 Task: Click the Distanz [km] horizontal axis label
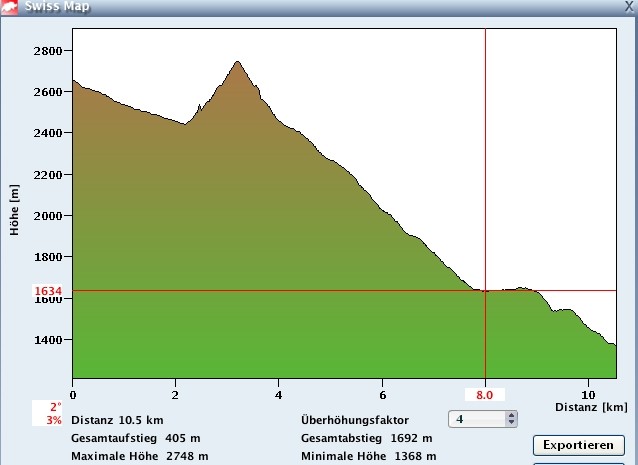pyautogui.click(x=590, y=408)
